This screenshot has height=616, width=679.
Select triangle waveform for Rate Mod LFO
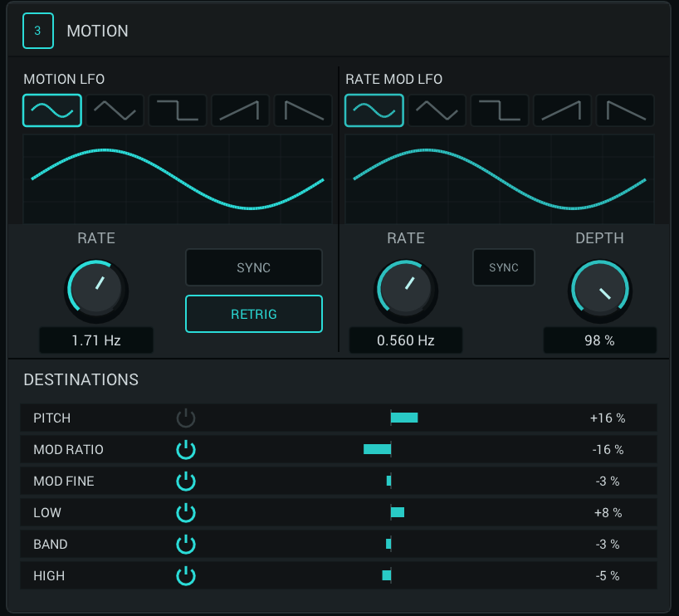click(437, 110)
